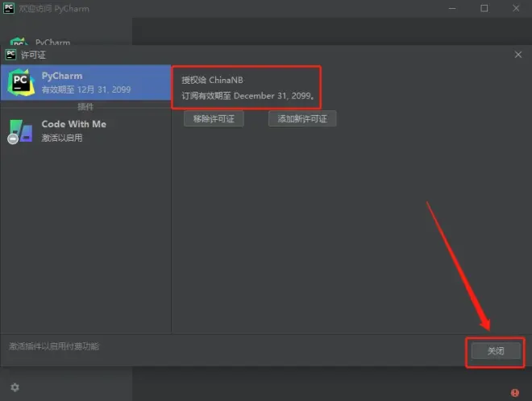Screen dimensions: 532x401
Task: Click the PyCharm product icon in the license list
Action: pyautogui.click(x=21, y=82)
